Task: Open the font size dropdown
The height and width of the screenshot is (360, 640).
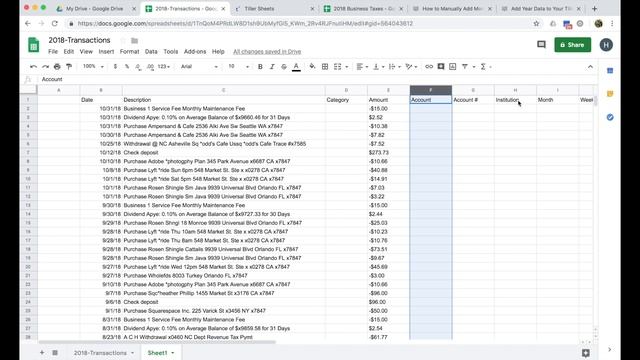Action: coord(238,67)
